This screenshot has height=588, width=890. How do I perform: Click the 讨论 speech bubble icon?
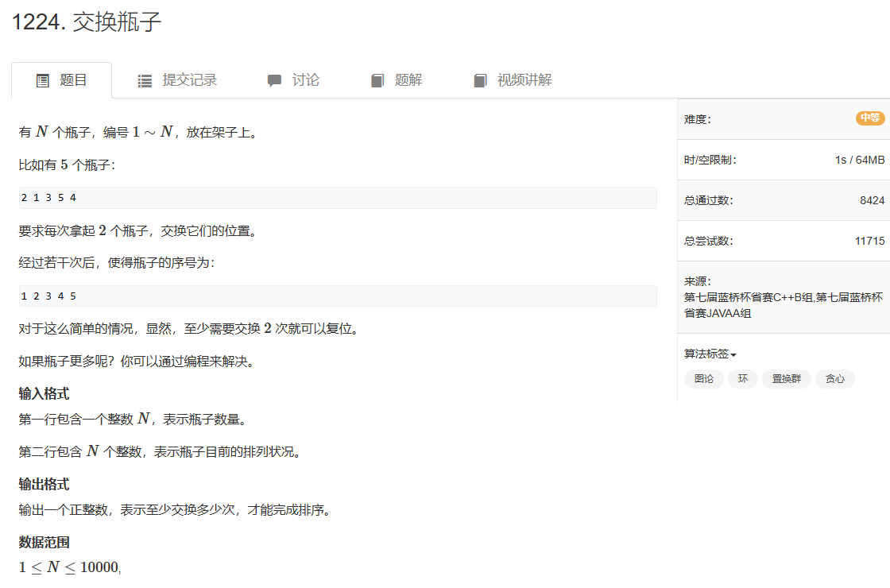click(x=274, y=80)
